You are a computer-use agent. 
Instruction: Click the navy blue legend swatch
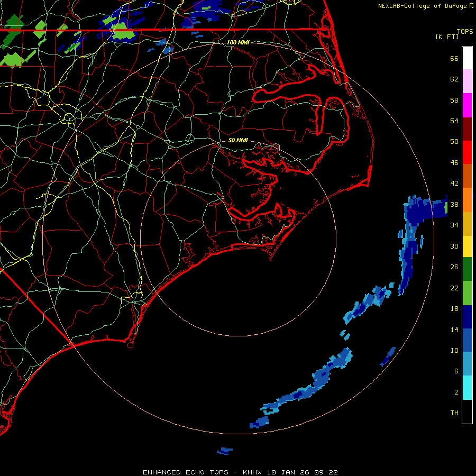[467, 317]
